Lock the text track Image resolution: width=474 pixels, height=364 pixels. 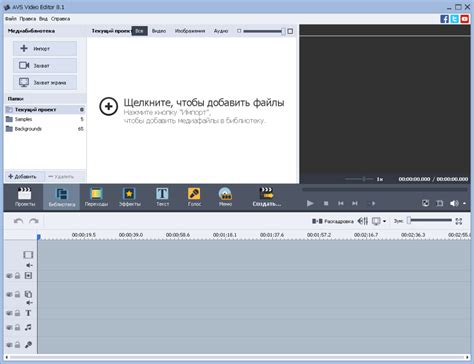coord(17,313)
